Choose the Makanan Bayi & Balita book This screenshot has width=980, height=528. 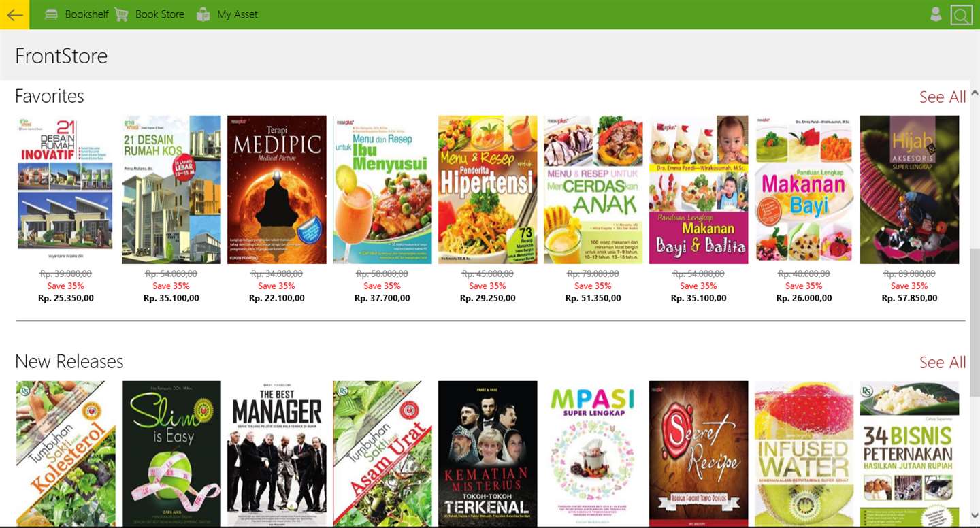pyautogui.click(x=699, y=190)
